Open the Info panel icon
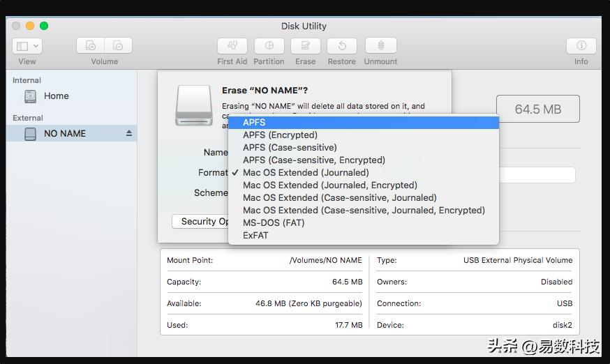 (581, 46)
